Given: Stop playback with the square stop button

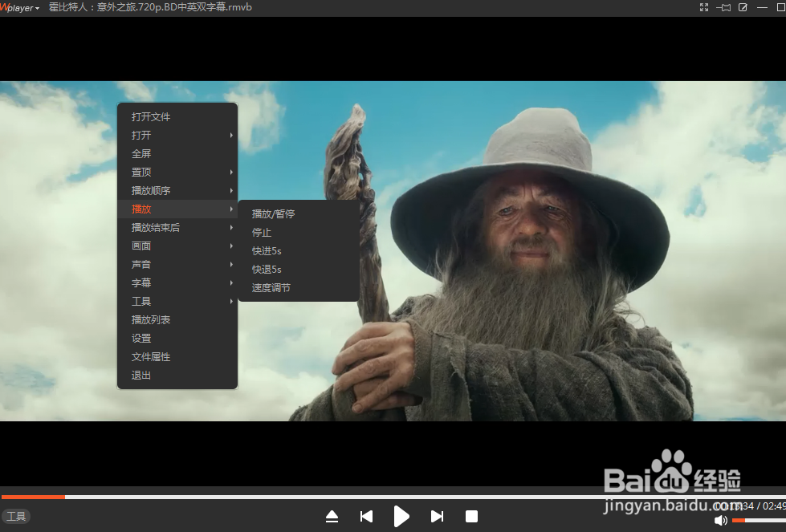Looking at the screenshot, I should click(472, 517).
